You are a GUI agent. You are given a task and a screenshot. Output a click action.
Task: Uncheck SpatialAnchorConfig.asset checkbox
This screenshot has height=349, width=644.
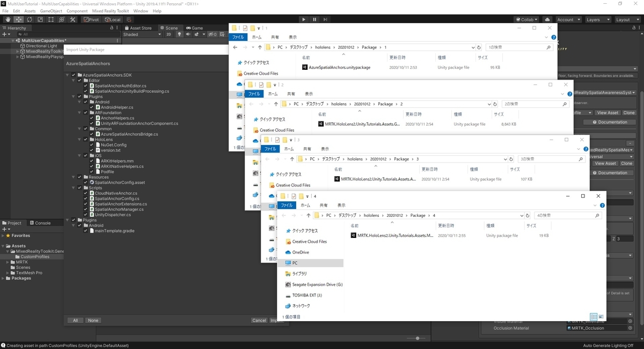86,183
